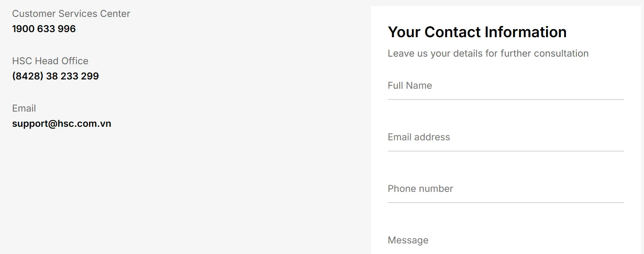
Task: Click the underline below the Email address field
Action: [506, 151]
